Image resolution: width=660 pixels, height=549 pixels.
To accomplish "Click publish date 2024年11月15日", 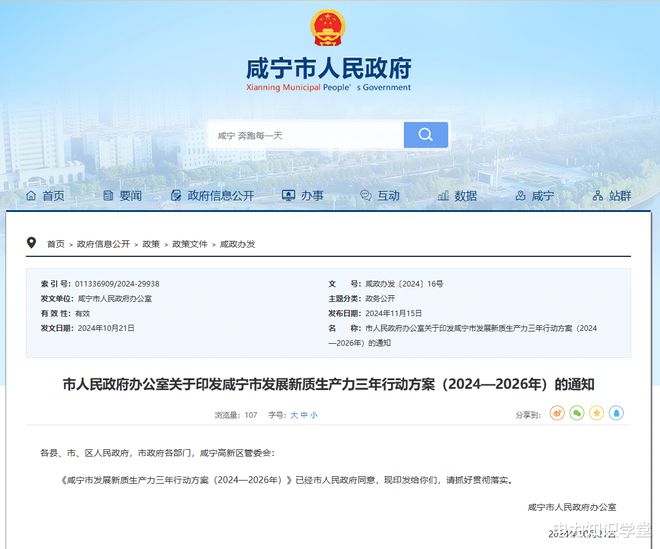I will pyautogui.click(x=394, y=313).
